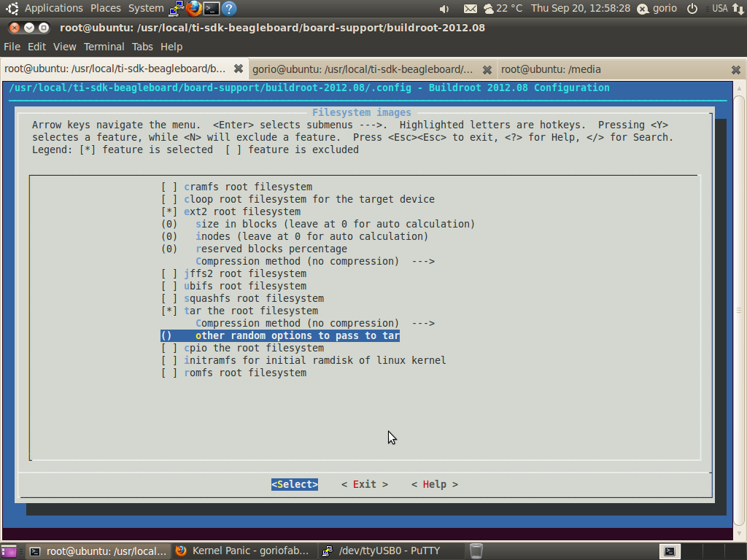Toggle squashfs root filesystem option
Image resolution: width=747 pixels, height=560 pixels.
(242, 298)
